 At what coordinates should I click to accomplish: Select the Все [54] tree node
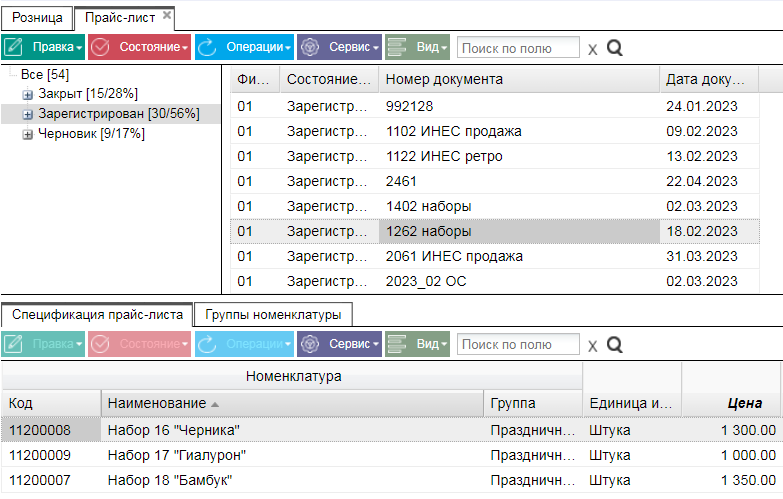pyautogui.click(x=45, y=74)
